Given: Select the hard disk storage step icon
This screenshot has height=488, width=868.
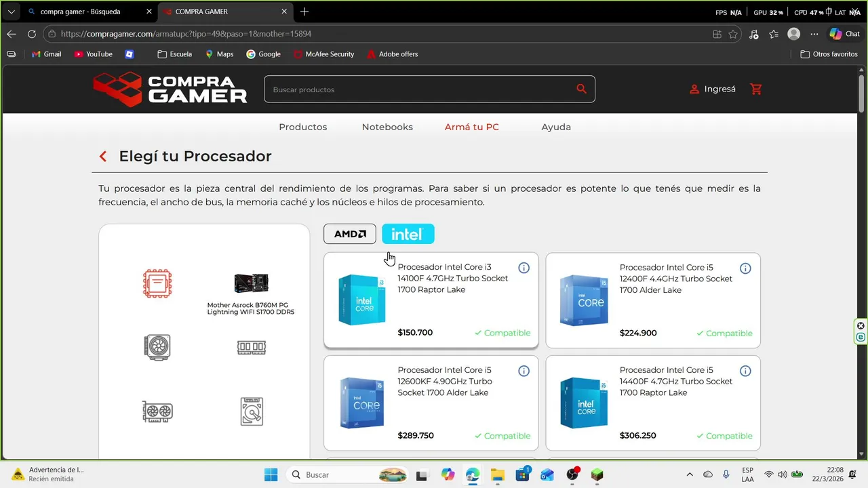Looking at the screenshot, I should 251,411.
